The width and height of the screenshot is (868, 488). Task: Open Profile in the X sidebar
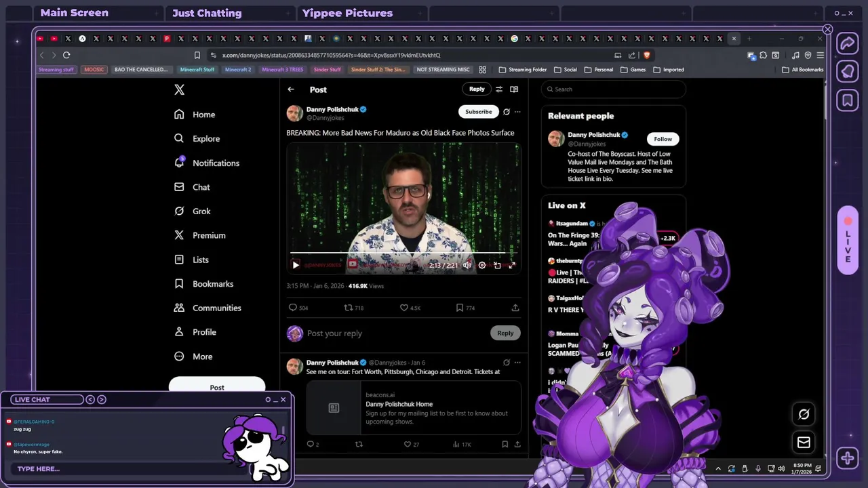click(195, 332)
